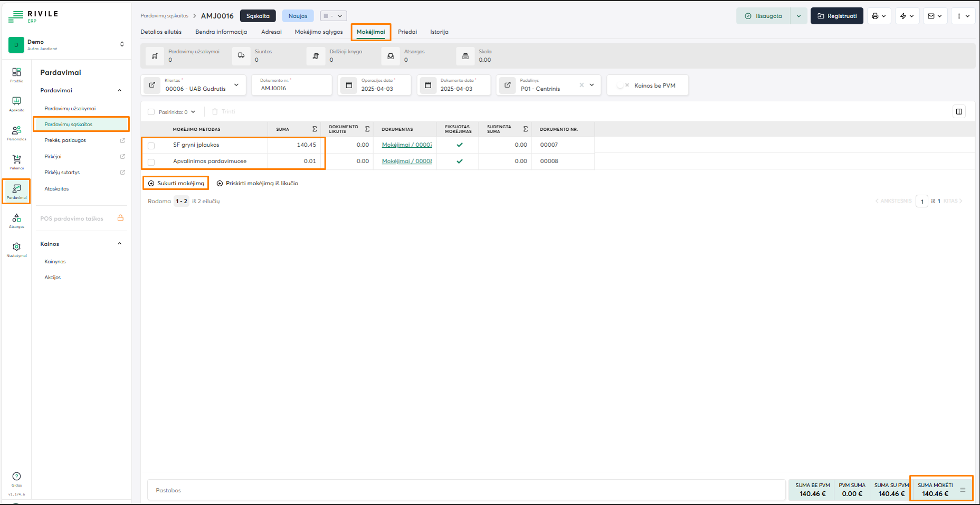
Task: Click the Pradžia home icon
Action: click(16, 74)
